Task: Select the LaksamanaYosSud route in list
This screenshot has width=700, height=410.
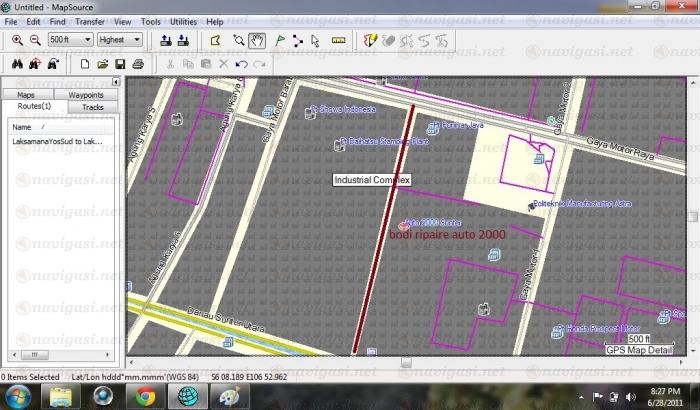Action: point(57,142)
